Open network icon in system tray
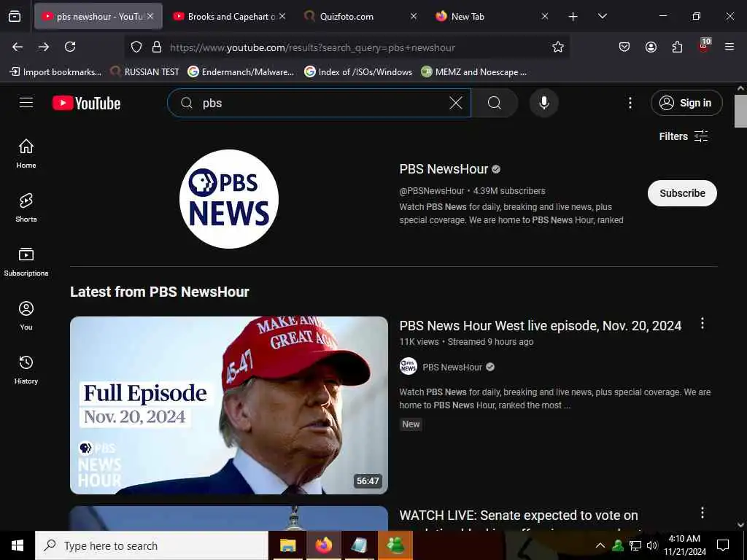The image size is (747, 560). coord(635,545)
